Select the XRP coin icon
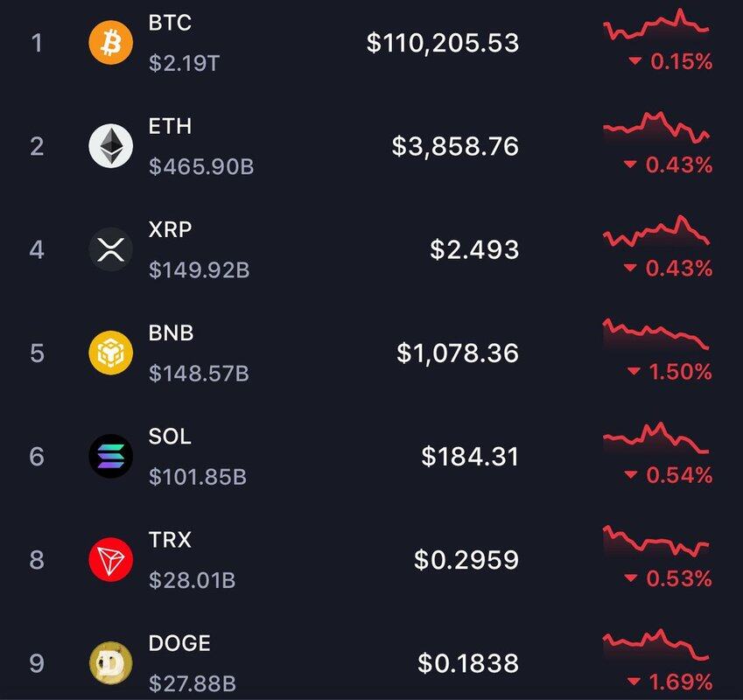 pos(111,249)
